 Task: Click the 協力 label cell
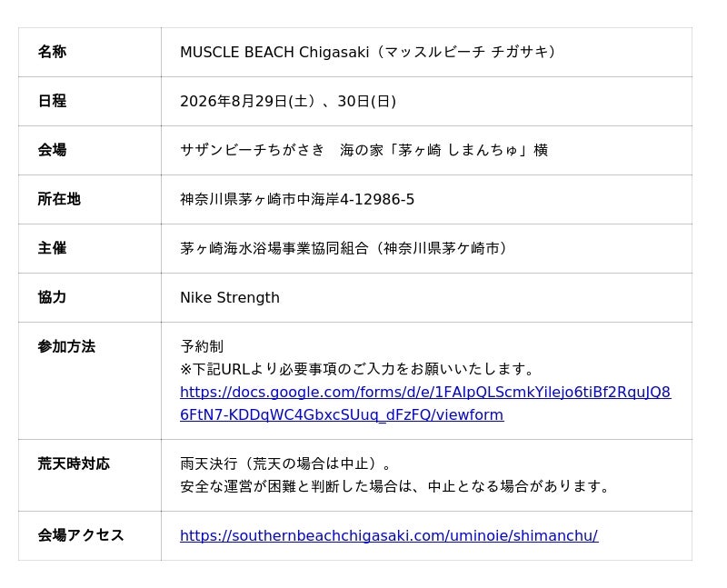[x=90, y=298]
